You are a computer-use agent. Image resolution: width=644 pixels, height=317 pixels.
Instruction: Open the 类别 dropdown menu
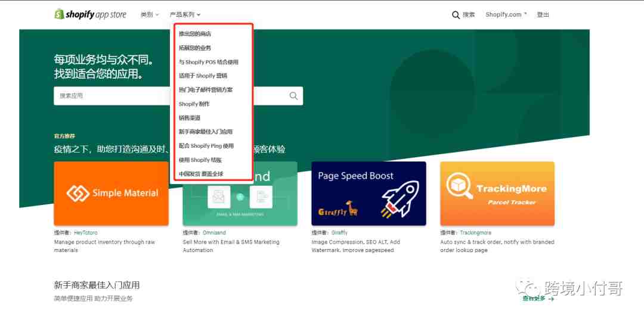click(x=150, y=15)
